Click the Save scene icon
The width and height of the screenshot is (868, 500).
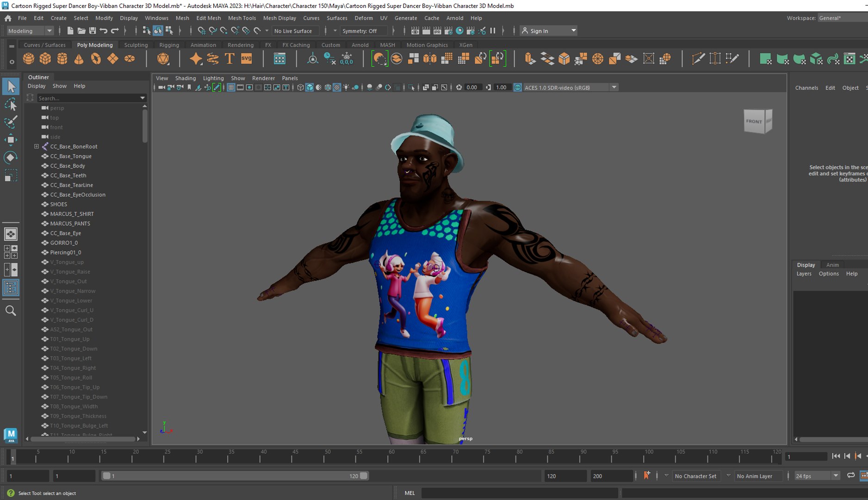click(92, 31)
